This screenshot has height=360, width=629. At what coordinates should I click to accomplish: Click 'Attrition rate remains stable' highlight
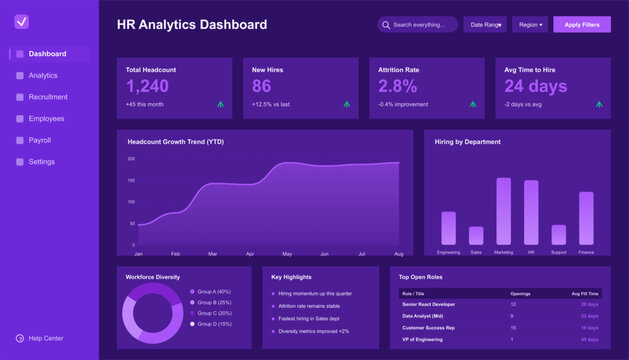(309, 306)
